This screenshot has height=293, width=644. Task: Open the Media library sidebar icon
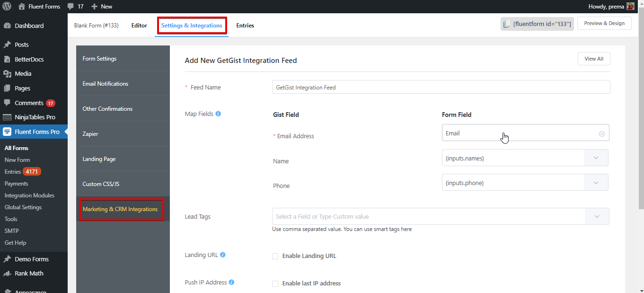click(7, 73)
